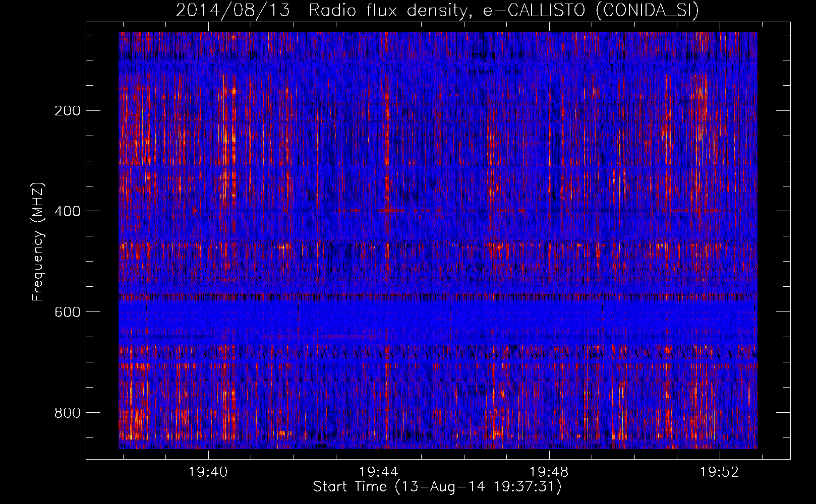Click the plot title '2014/08/13 Radio flux density'
Screen dimensions: 816x504
324,11
